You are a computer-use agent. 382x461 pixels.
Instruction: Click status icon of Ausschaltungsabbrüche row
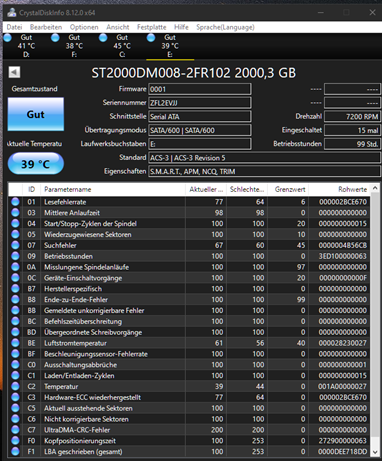15,365
